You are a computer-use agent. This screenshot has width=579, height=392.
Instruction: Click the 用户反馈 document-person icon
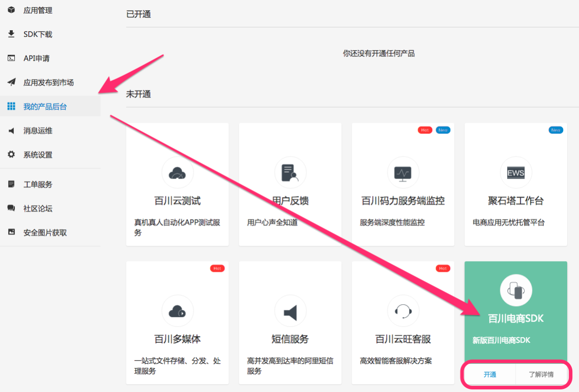click(290, 173)
